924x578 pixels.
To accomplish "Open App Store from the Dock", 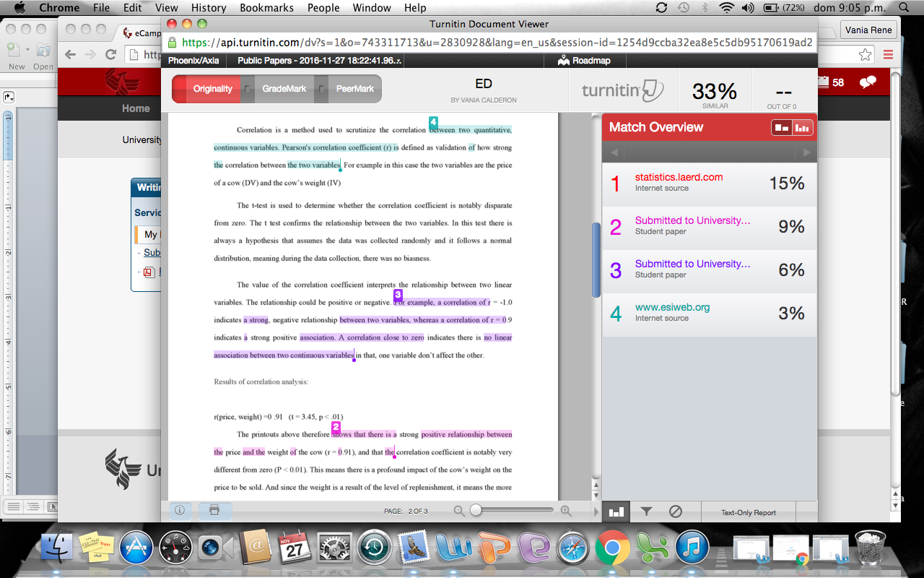I will coord(136,548).
